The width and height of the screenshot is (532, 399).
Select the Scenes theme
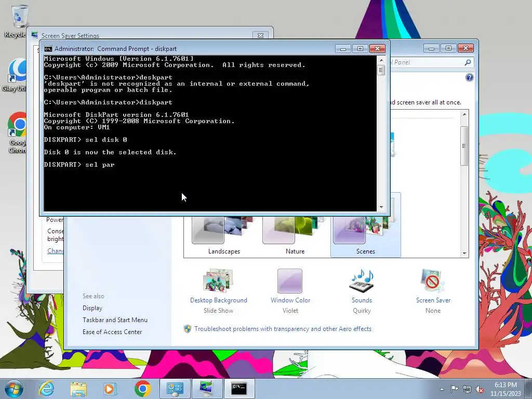click(365, 236)
